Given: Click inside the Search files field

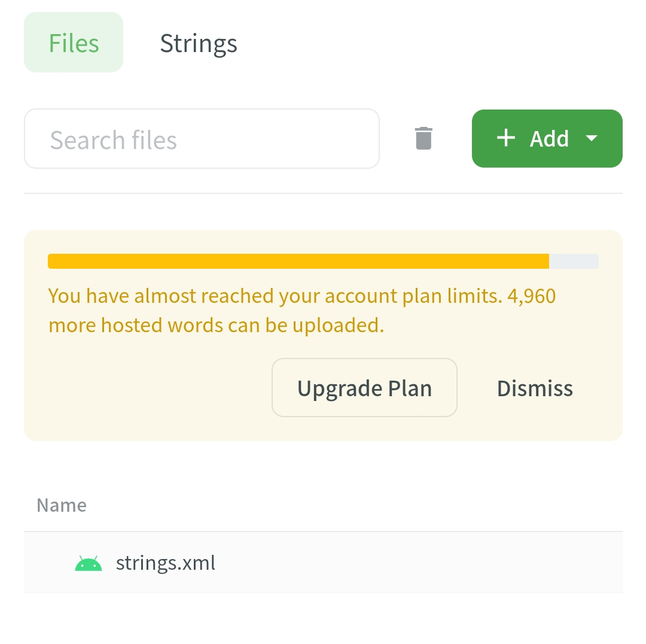Looking at the screenshot, I should 202,138.
